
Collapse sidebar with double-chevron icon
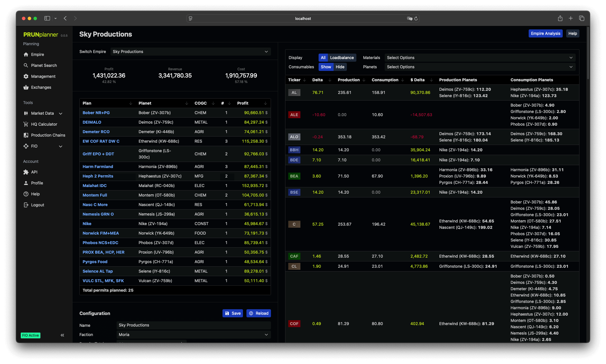62,335
